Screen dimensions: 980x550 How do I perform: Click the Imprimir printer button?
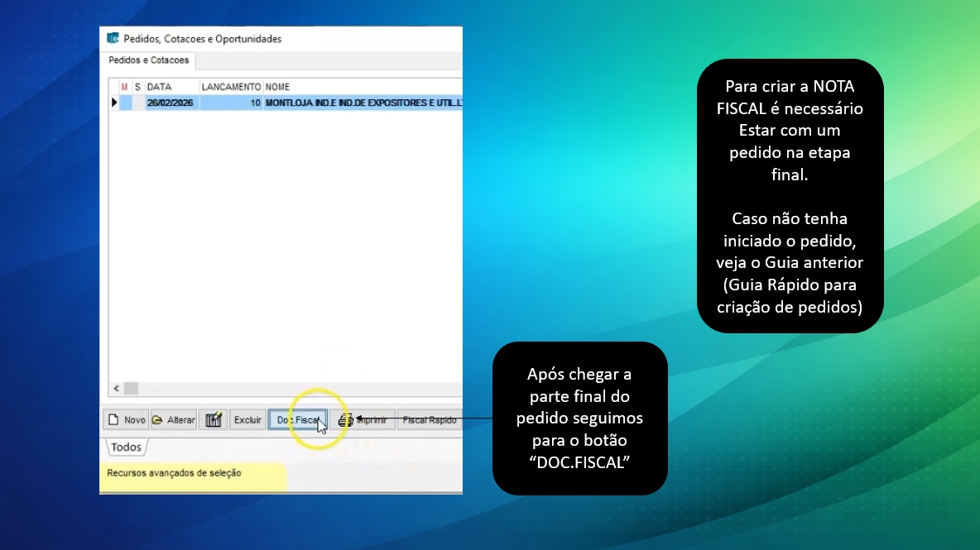point(363,420)
